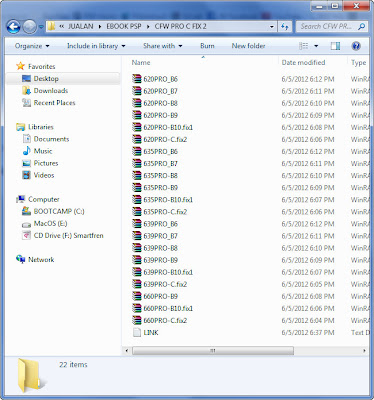The image size is (374, 400).
Task: Click the Back navigation arrow button
Action: 13,27
